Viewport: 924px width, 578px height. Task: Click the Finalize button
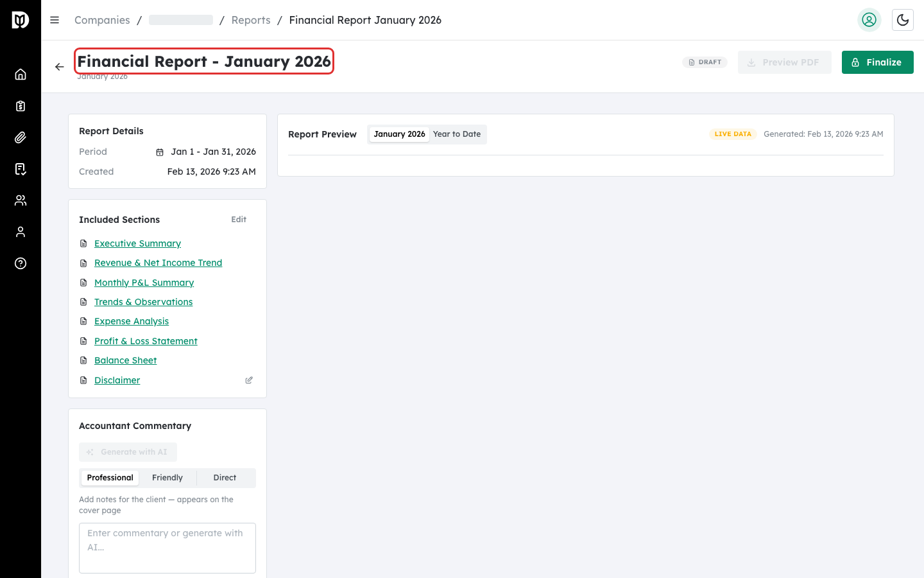point(877,62)
